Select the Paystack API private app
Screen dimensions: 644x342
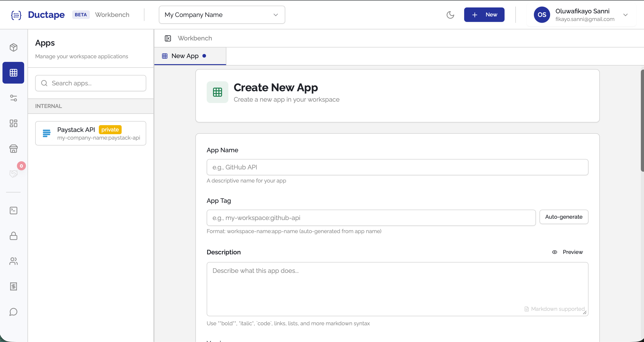(x=90, y=133)
